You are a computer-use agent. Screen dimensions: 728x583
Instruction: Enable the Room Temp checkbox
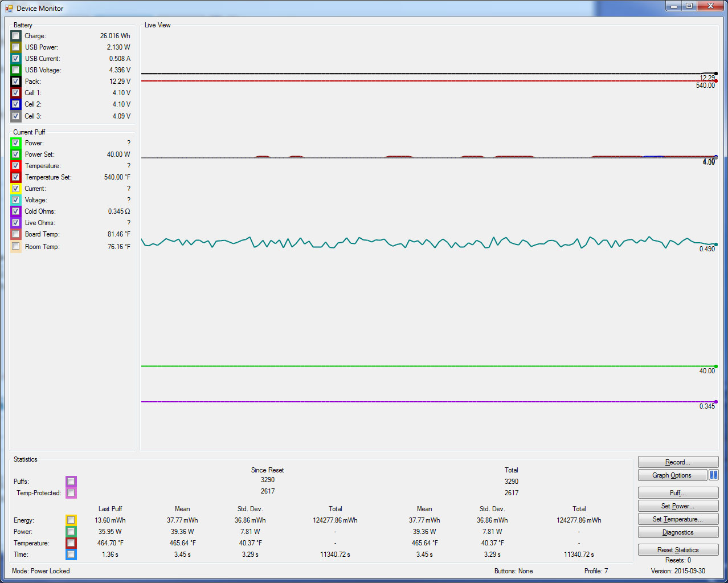(x=16, y=247)
